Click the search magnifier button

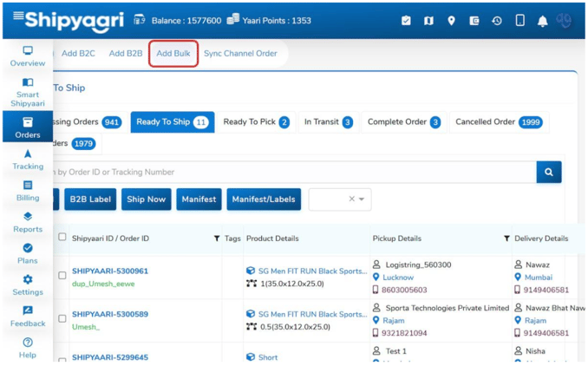[549, 172]
